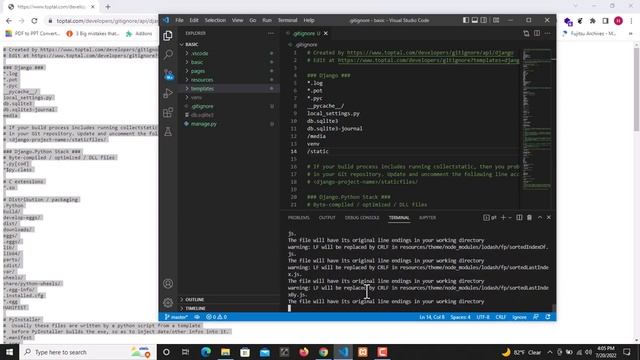Toggle primary side bar visibility
Screen dimensions: 640x360
(x=466, y=20)
